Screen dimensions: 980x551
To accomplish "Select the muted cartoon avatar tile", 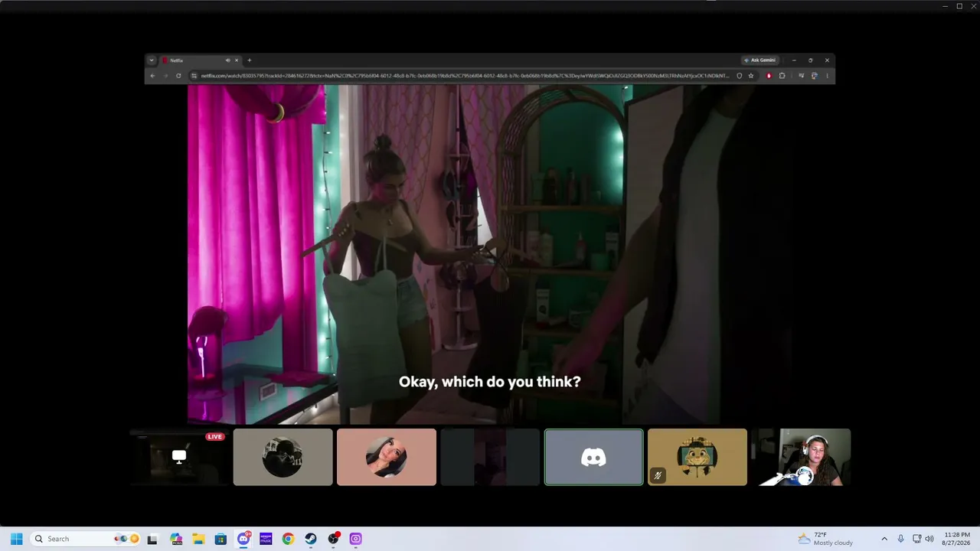I will [x=697, y=457].
